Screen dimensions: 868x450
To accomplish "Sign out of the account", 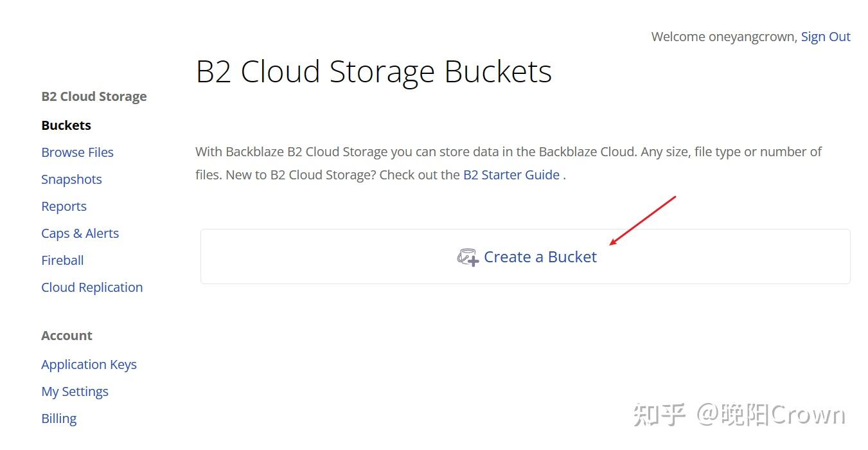I will point(826,36).
